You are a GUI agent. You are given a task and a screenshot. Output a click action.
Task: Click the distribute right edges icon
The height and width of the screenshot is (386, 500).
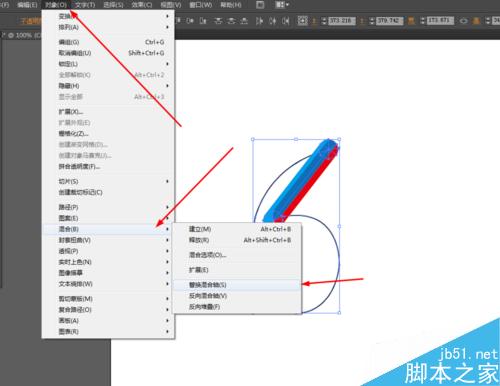pyautogui.click(x=285, y=21)
